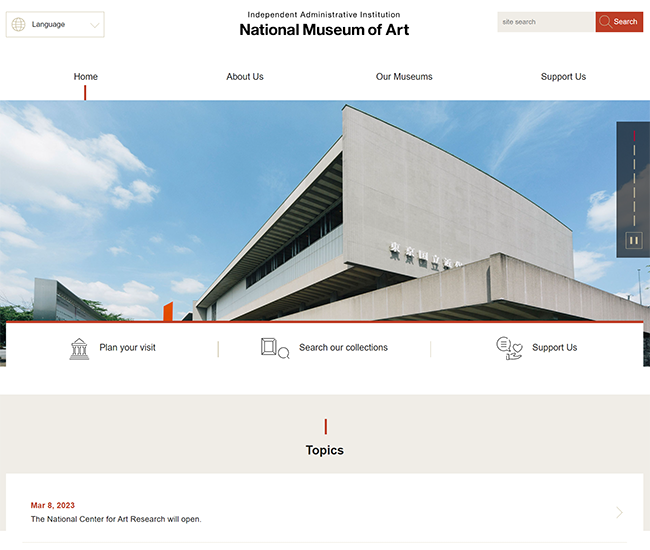
Task: Open the National Center for Art Research topic
Action: [116, 519]
